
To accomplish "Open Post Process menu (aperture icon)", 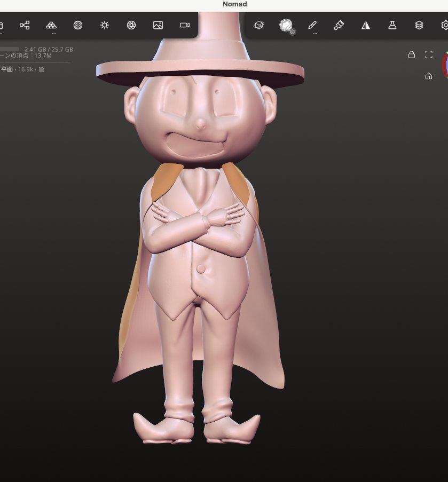I will click(131, 25).
